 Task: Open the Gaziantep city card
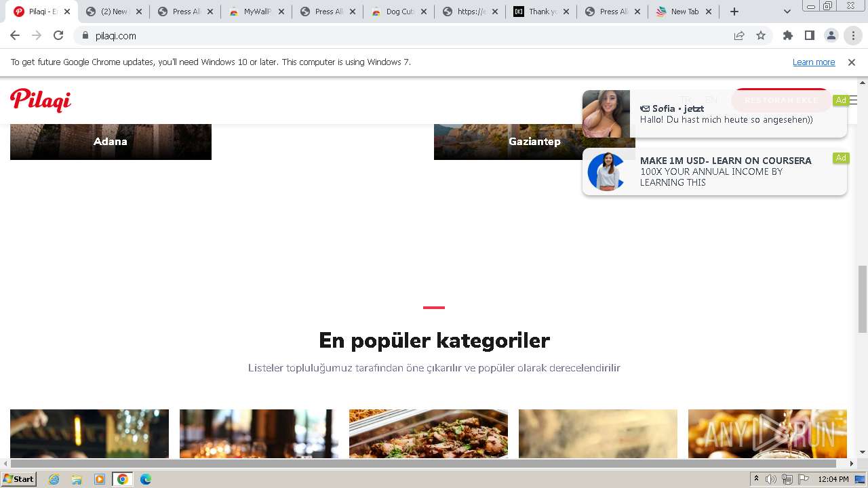pyautogui.click(x=534, y=142)
